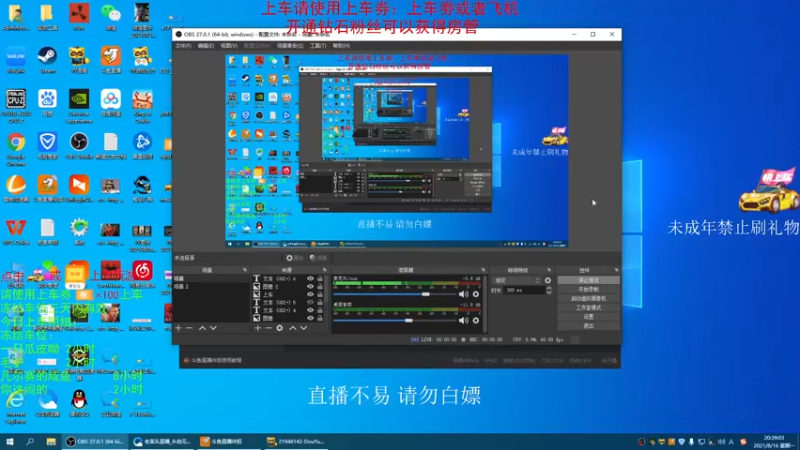The image size is (800, 450).
Task: Pop out the Sources (来源) dock panel
Action: [x=324, y=270]
